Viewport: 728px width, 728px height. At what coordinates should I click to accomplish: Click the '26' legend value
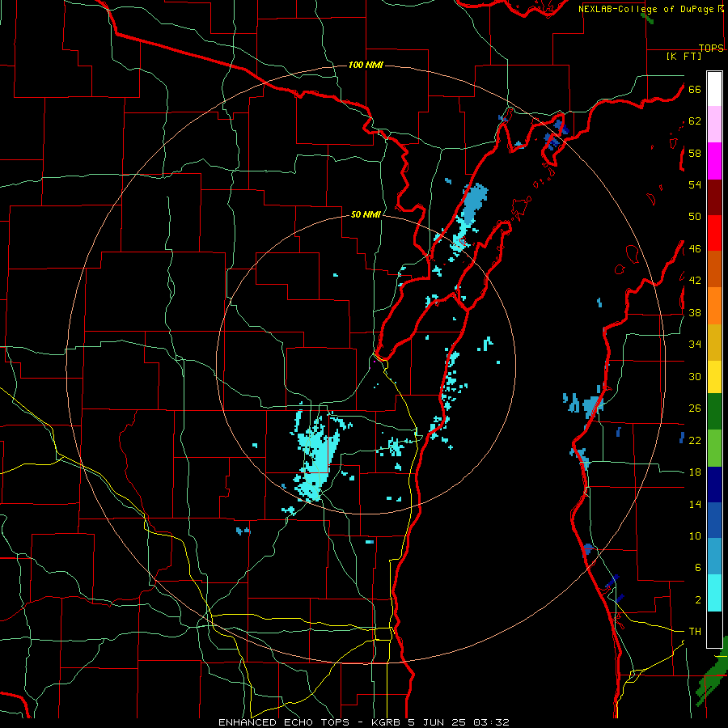coord(695,408)
